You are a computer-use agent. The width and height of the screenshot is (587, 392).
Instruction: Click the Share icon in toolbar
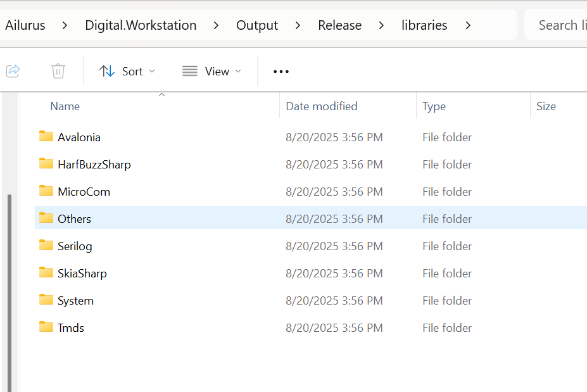point(13,71)
